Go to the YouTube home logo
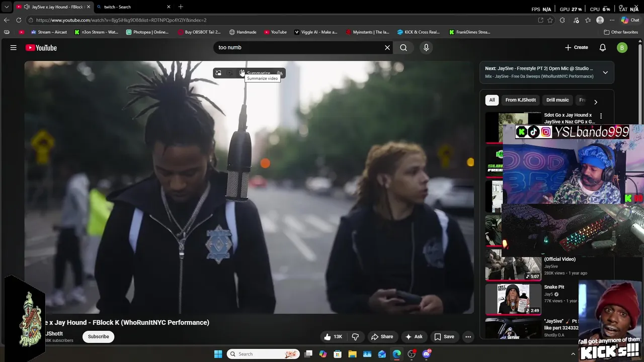The width and height of the screenshot is (644, 362). 41,48
